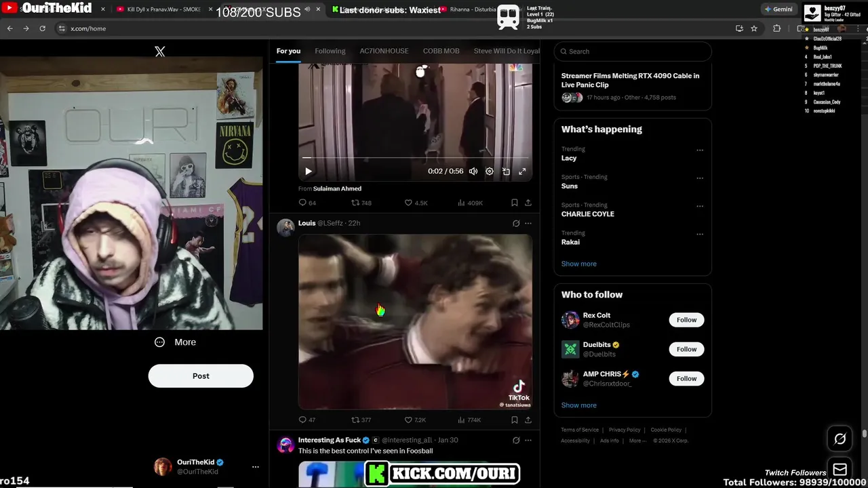Play the video in the top post
Image resolution: width=868 pixels, height=488 pixels.
point(309,171)
